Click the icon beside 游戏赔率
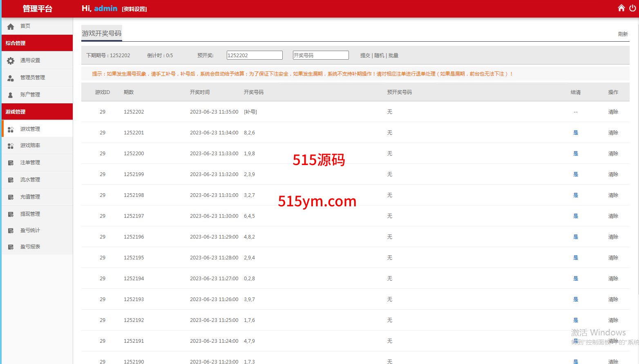The image size is (639, 364). 11,146
